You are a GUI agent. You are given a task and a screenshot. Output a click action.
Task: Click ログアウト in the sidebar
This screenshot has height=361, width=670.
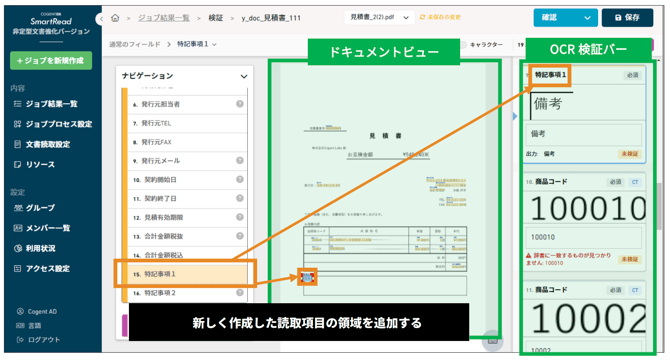(44, 340)
